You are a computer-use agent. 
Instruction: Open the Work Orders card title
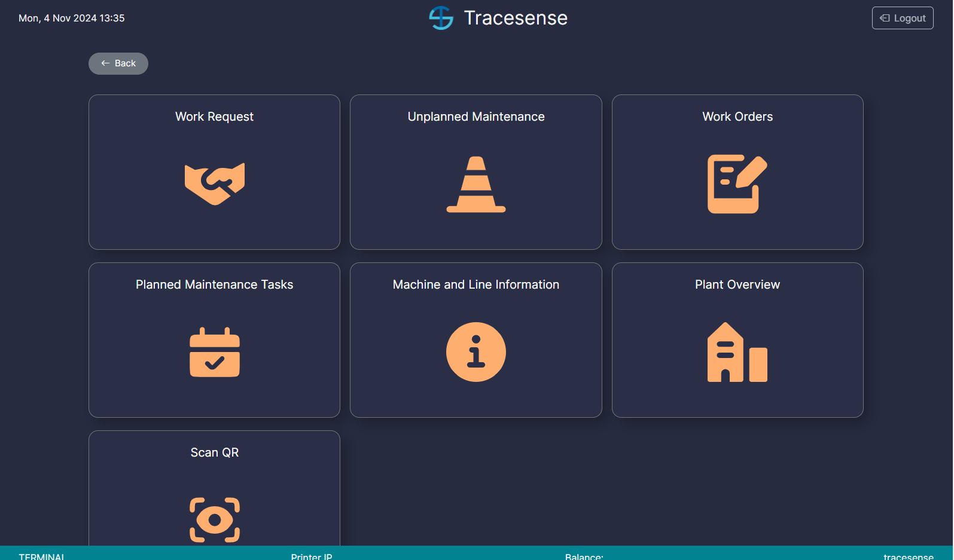pos(737,117)
